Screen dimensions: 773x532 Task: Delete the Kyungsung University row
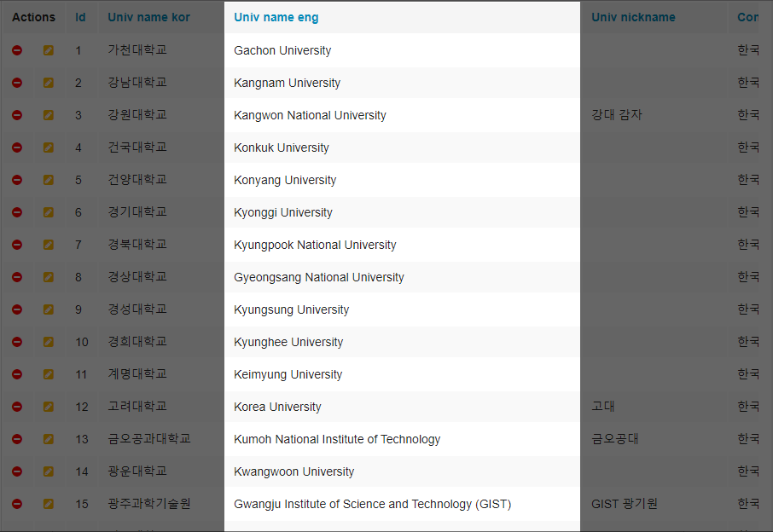pyautogui.click(x=17, y=309)
